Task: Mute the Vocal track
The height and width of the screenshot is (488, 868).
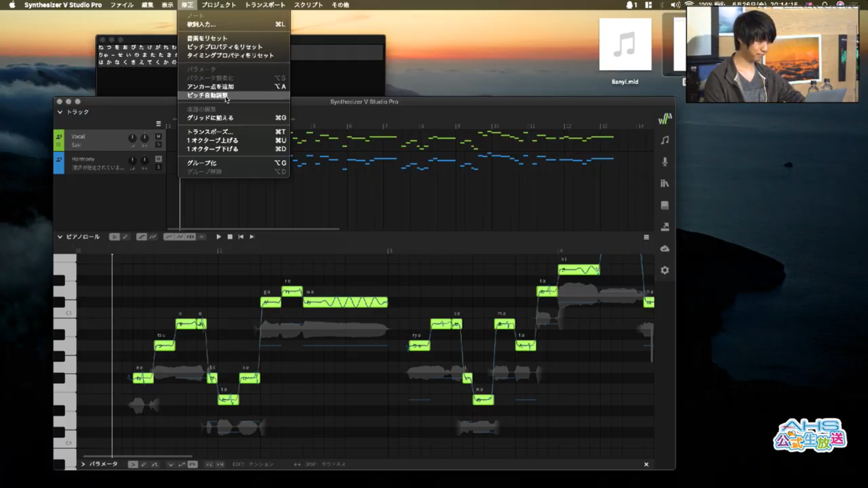Action: pyautogui.click(x=158, y=137)
